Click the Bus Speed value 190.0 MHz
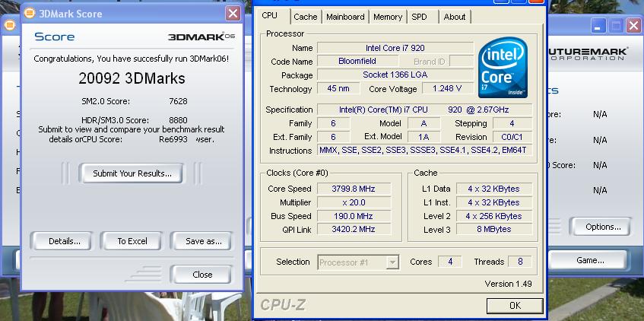644x321 pixels. point(354,216)
